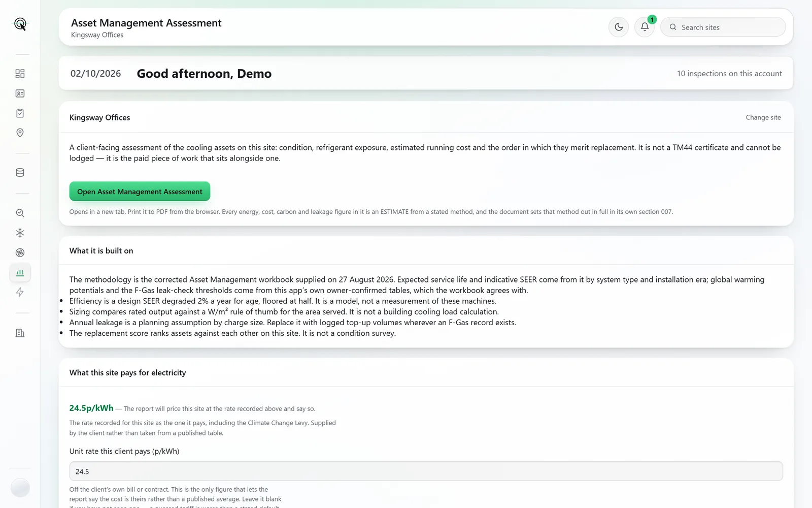812x508 pixels.
Task: Open the dashboard grid icon
Action: click(20, 74)
